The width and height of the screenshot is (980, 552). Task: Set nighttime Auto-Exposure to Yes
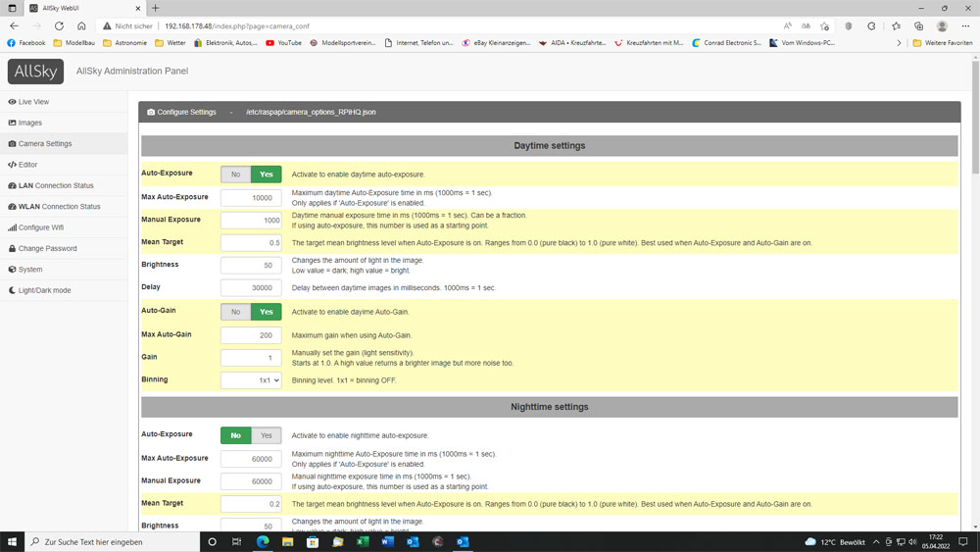pyautogui.click(x=267, y=435)
